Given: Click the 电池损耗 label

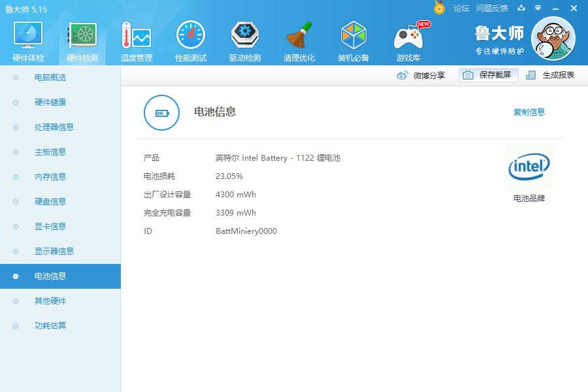Looking at the screenshot, I should coord(159,176).
